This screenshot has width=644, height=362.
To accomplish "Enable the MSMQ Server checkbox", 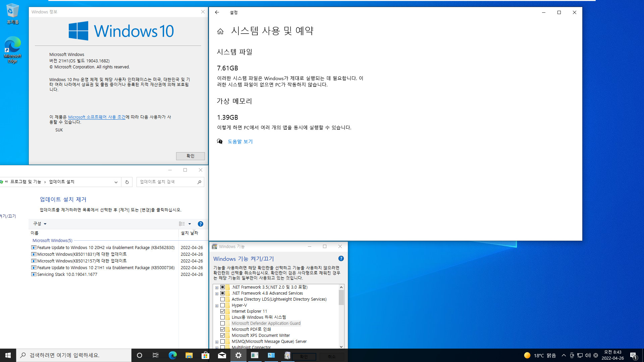I will [x=222, y=342].
